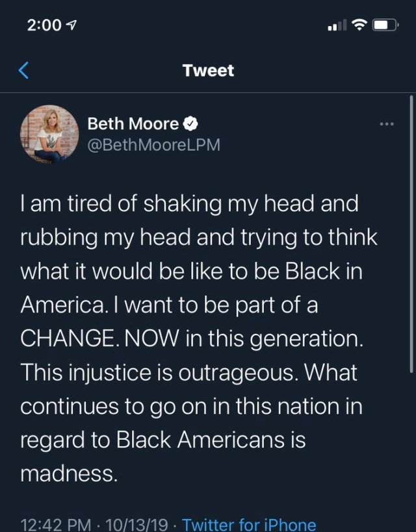Tap the blue verified badge
The height and width of the screenshot is (532, 416).
pos(192,123)
